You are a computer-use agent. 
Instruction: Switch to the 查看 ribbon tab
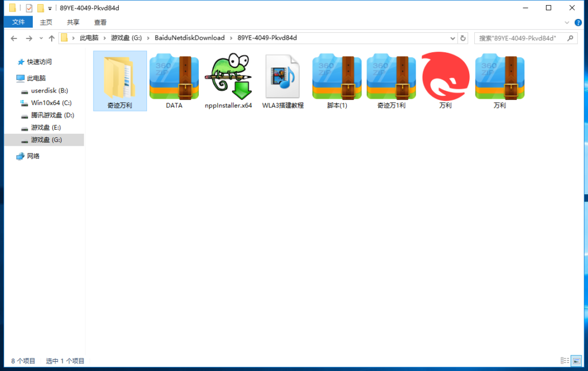[100, 22]
